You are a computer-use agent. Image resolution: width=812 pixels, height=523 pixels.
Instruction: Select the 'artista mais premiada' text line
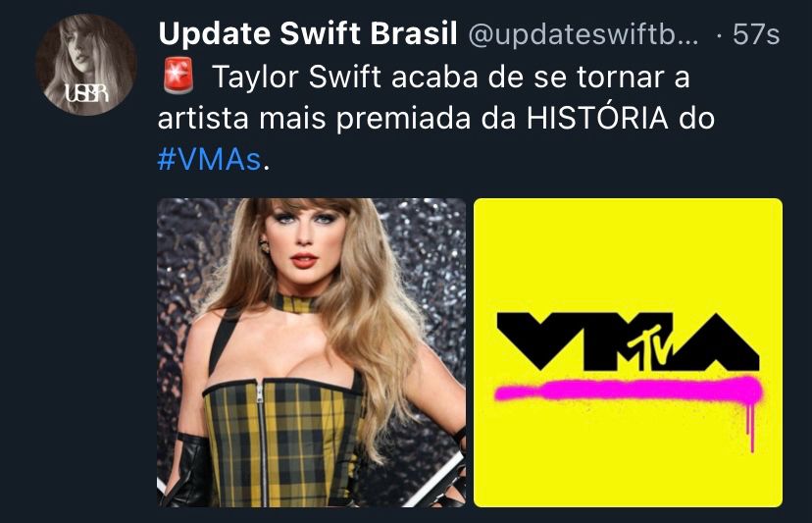pos(315,119)
